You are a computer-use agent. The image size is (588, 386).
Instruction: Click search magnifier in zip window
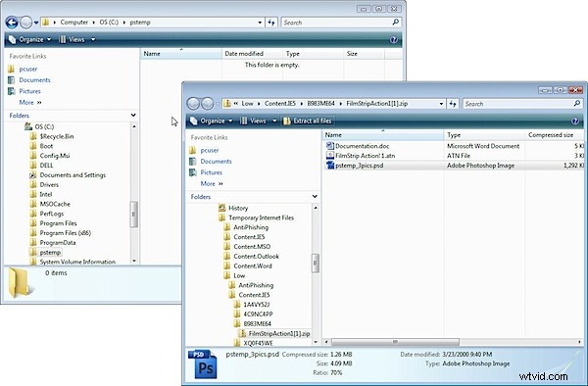pos(577,104)
